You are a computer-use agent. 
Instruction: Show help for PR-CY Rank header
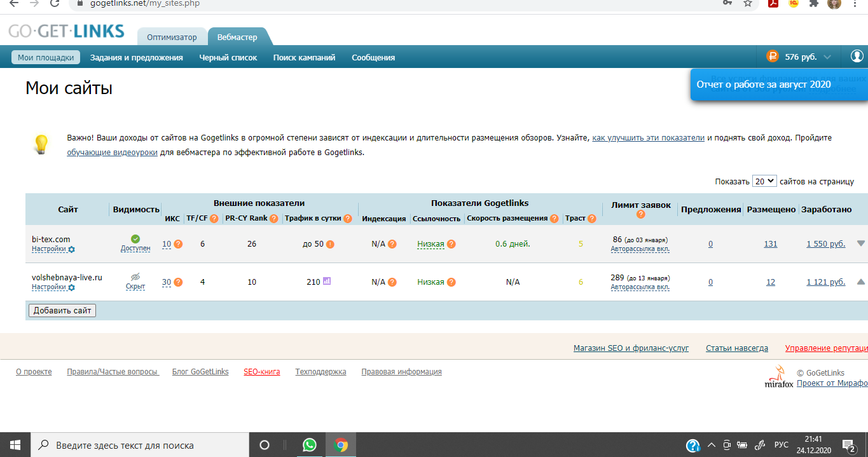(x=273, y=219)
